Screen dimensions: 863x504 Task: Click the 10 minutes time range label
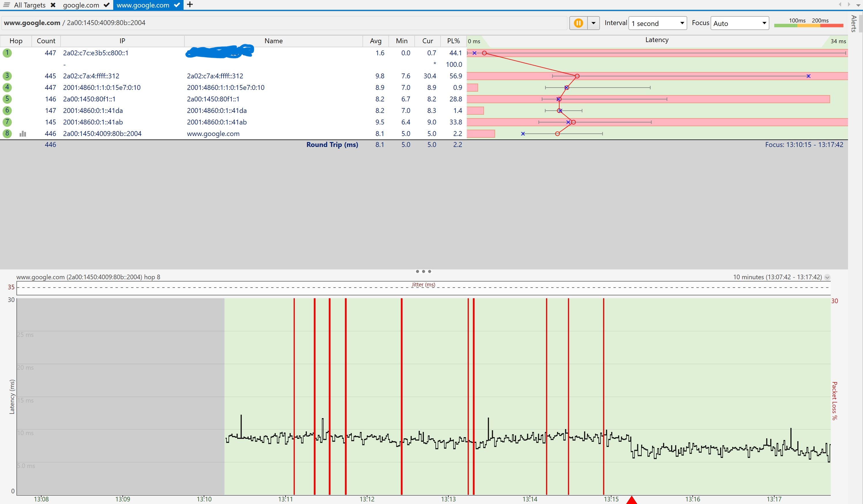[x=777, y=277]
